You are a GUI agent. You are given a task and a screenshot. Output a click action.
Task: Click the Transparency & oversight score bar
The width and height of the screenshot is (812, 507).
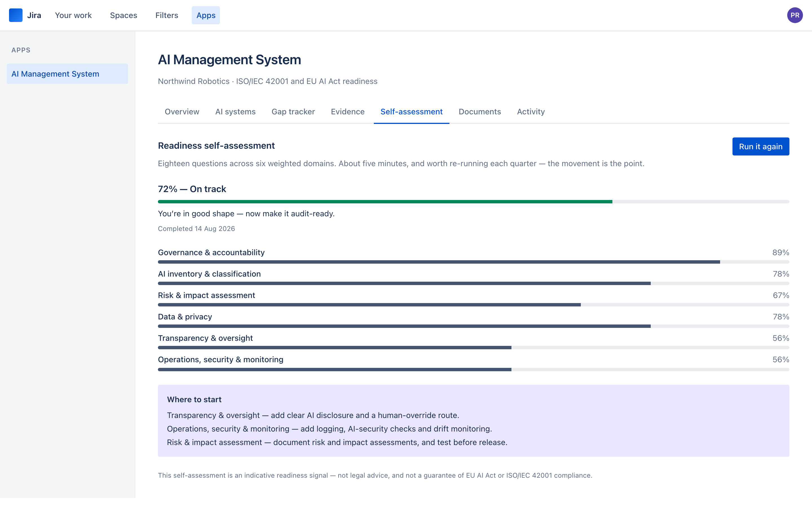point(473,348)
